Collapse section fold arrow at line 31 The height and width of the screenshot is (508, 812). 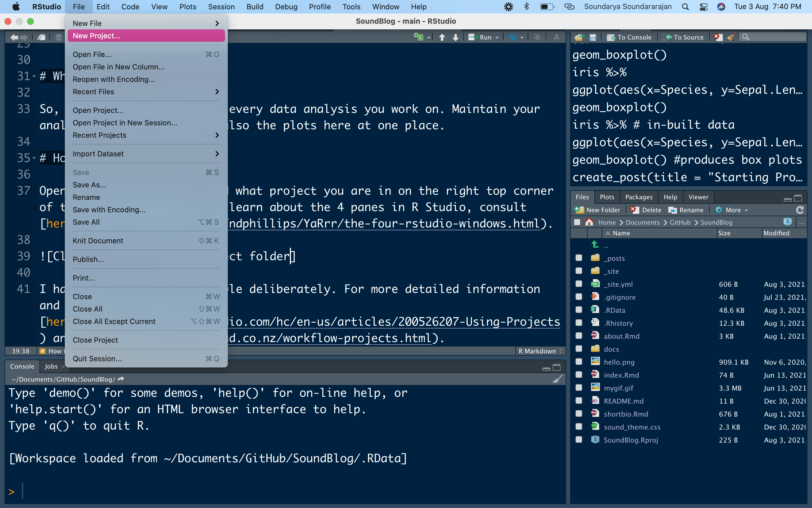click(x=34, y=76)
